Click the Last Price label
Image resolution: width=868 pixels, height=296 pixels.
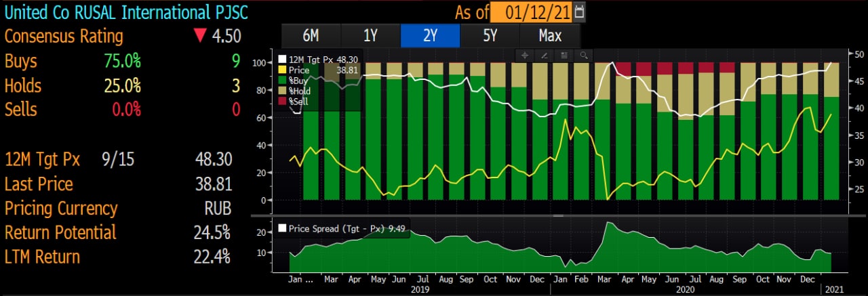(x=38, y=184)
